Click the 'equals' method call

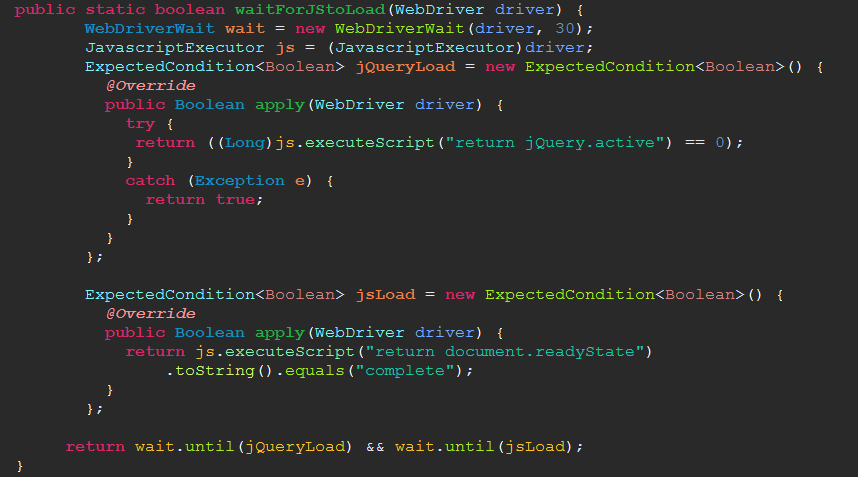[x=314, y=371]
